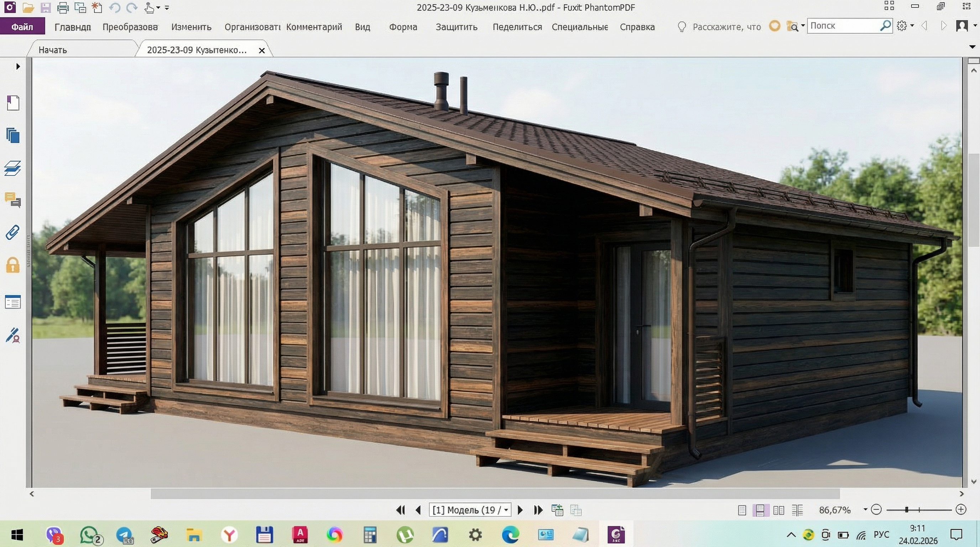Go to the next page arrow

point(520,510)
